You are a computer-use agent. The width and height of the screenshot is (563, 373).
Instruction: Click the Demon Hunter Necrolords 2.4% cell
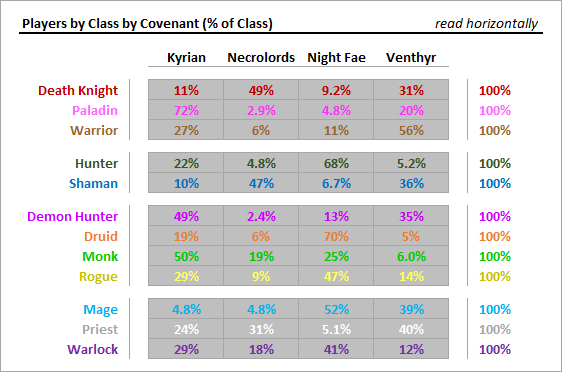(261, 216)
